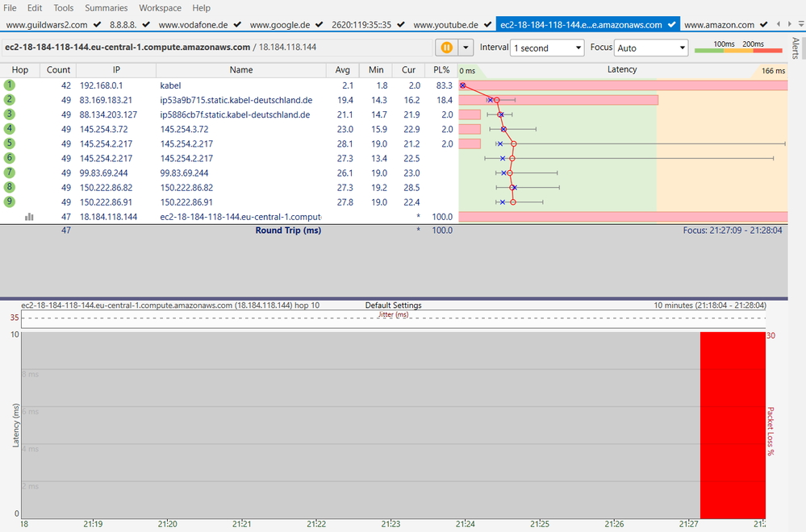Switch to the 2620:119:35::35 tab
Screen dimensions: 806x532
click(x=368, y=24)
